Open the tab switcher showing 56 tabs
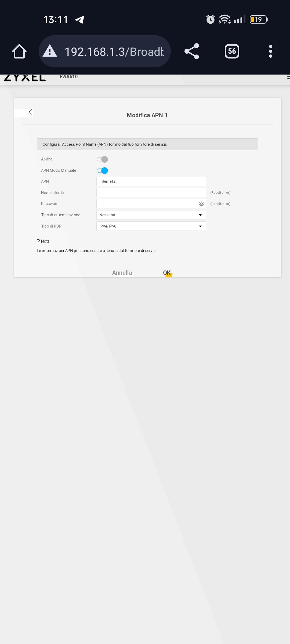The width and height of the screenshot is (290, 644). click(232, 51)
